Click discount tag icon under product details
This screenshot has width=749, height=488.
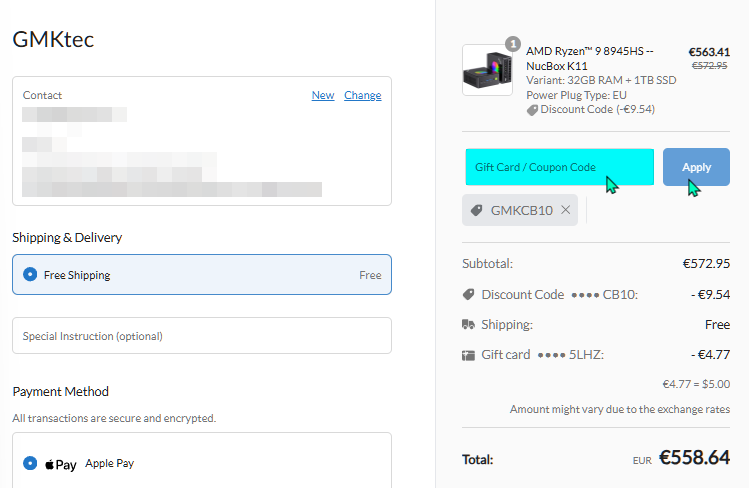coord(532,110)
